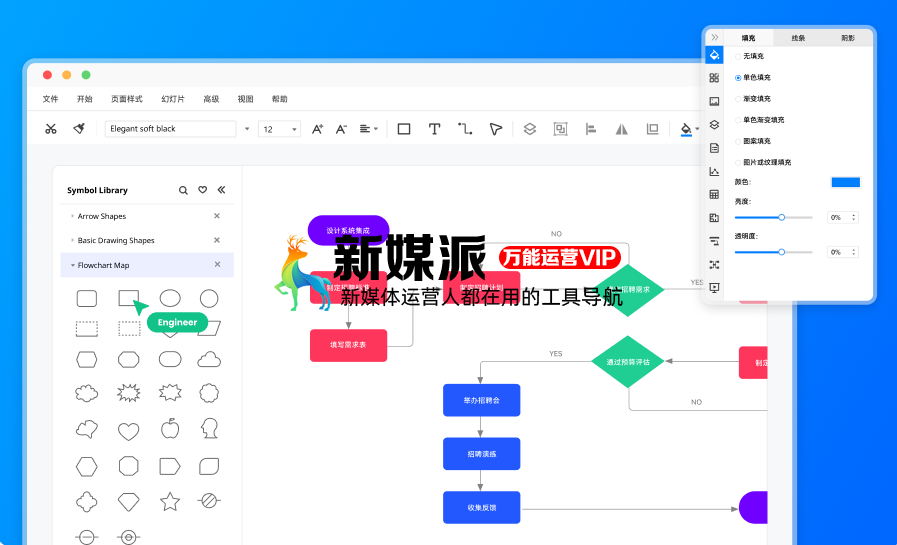Pick the star shape symbol
The image size is (897, 545).
click(x=170, y=502)
